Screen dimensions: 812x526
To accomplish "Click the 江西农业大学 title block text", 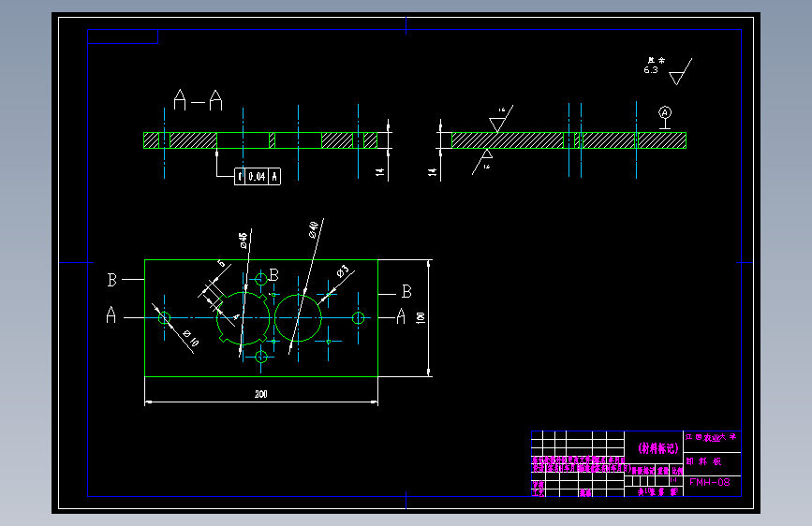I will [x=711, y=437].
